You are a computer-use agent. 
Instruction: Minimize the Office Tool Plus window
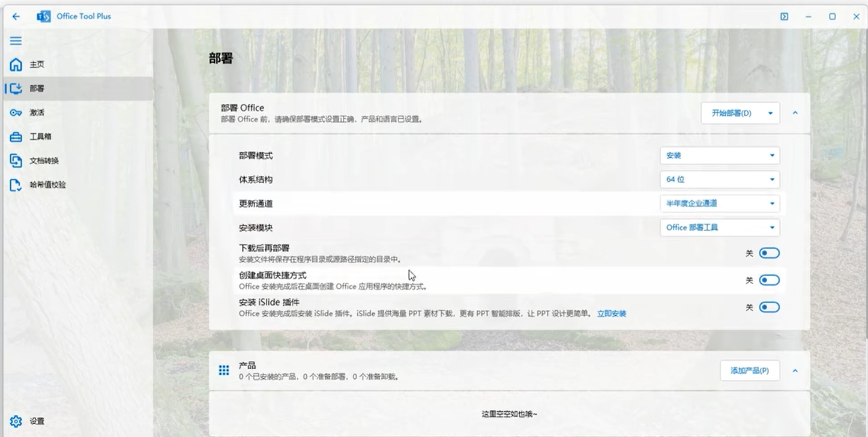[809, 17]
